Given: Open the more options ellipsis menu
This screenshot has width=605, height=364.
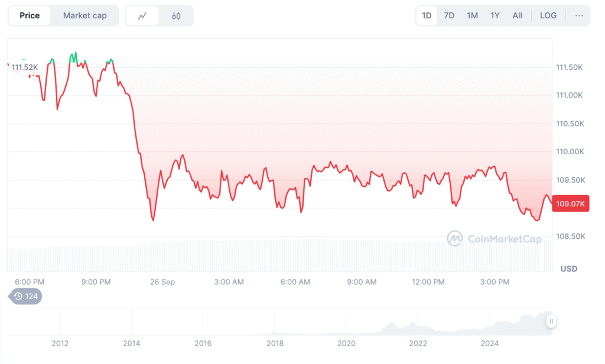Looking at the screenshot, I should (x=578, y=16).
